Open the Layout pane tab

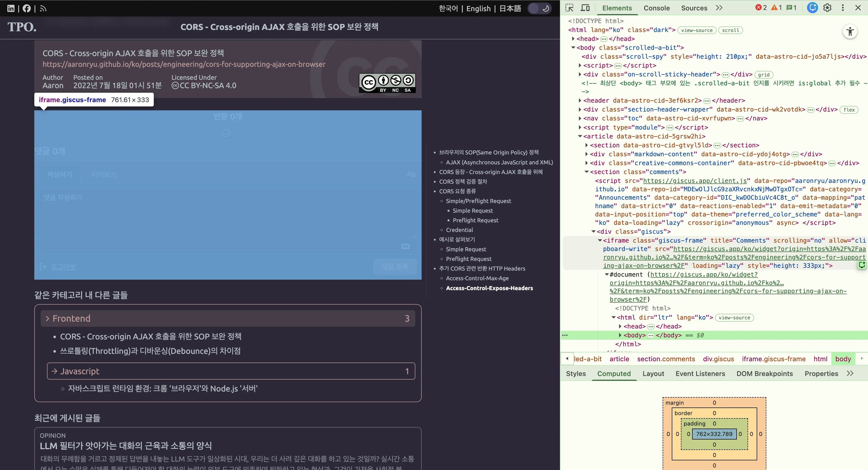[653, 374]
